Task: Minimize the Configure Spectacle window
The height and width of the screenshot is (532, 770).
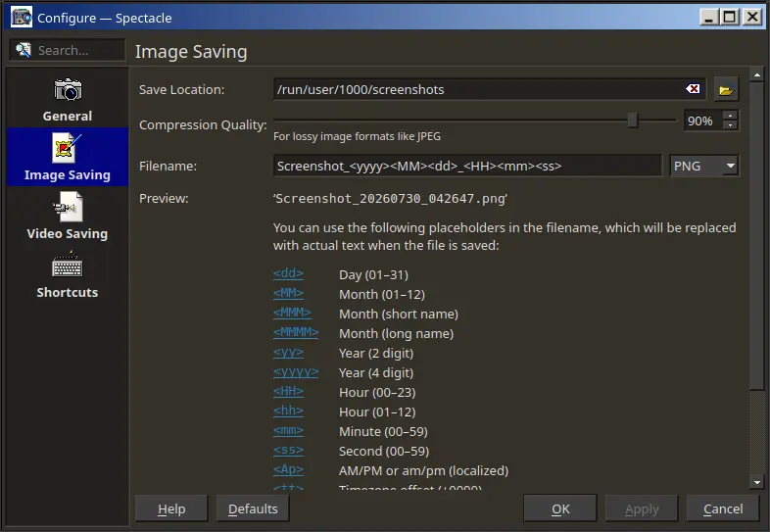Action: (x=708, y=18)
